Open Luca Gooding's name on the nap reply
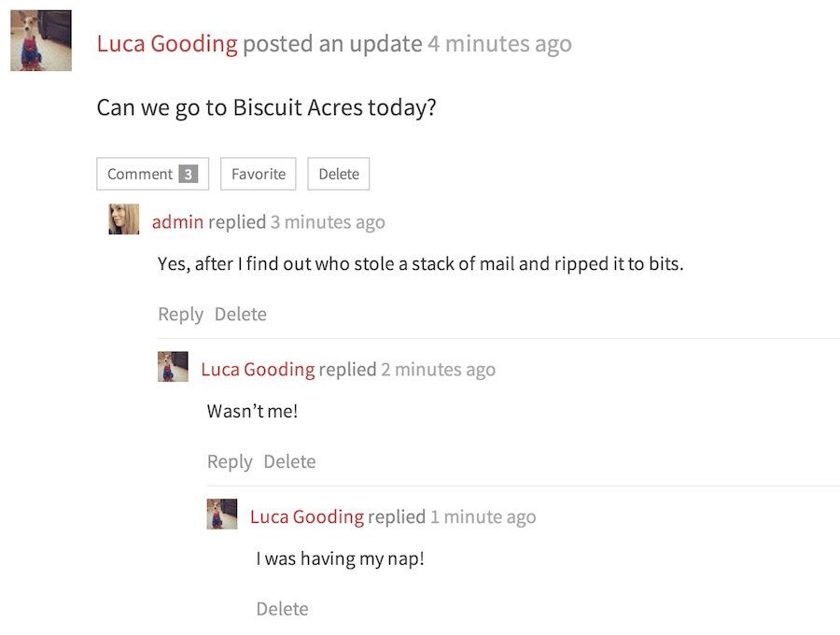 pos(307,517)
